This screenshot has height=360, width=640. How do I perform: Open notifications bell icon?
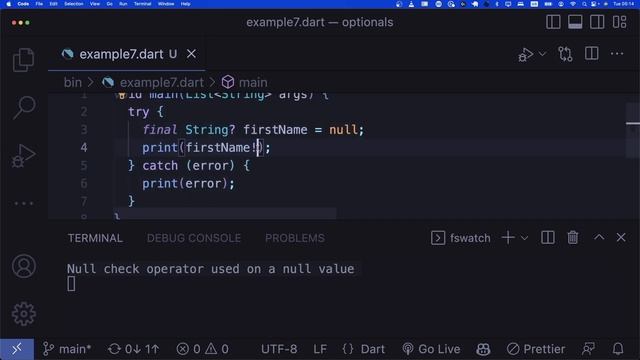pyautogui.click(x=618, y=349)
